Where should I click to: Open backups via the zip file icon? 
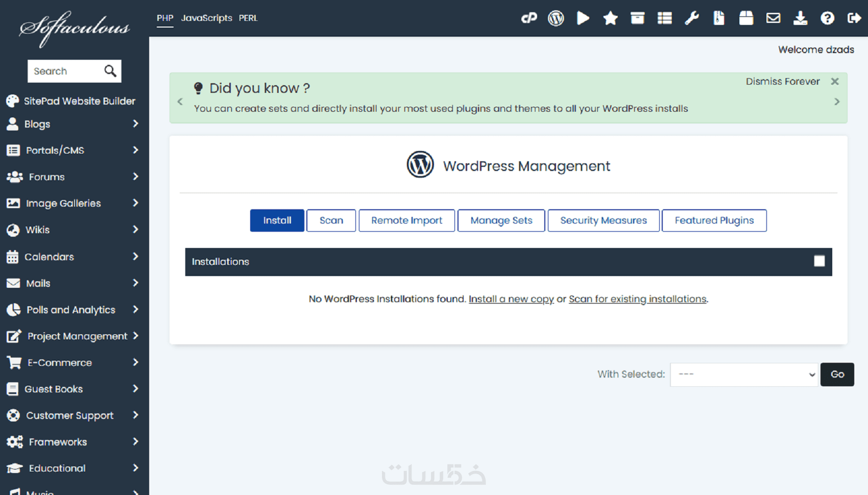[x=719, y=18]
